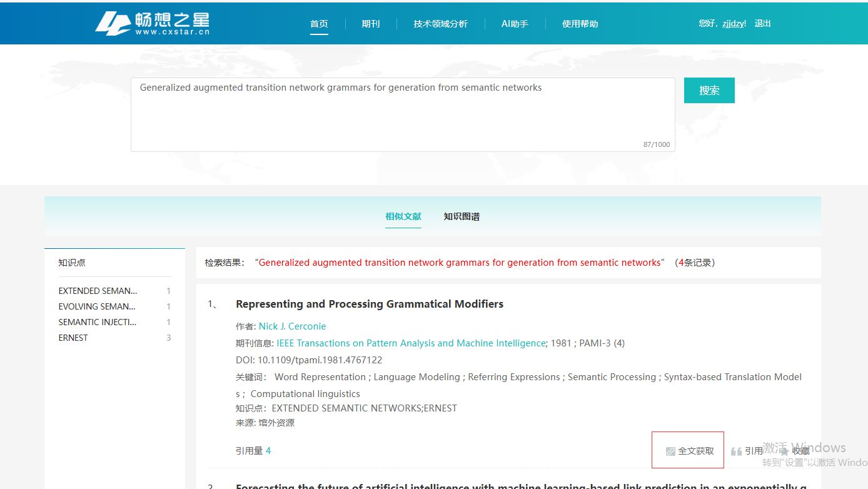The image size is (868, 489).
Task: Open 使用帮助 from the header
Action: [580, 24]
